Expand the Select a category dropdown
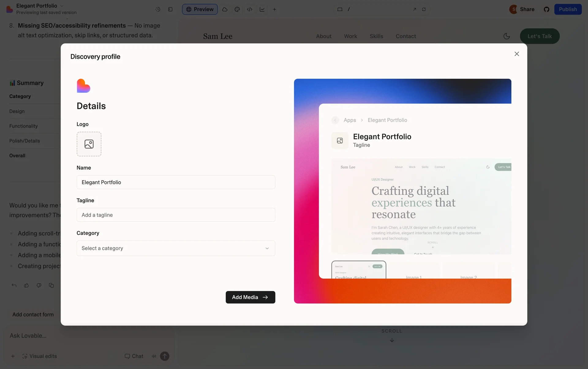Screen dimensions: 588x369 176,248
